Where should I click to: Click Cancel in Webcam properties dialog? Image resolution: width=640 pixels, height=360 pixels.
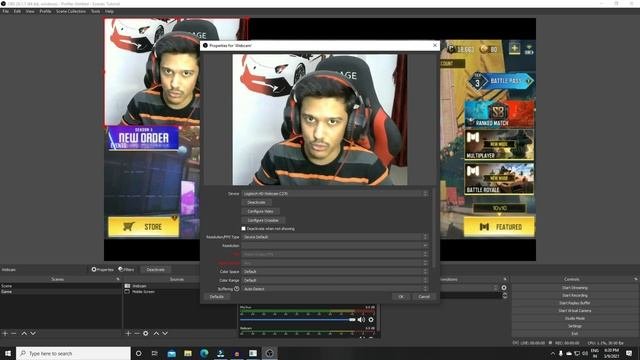click(424, 297)
